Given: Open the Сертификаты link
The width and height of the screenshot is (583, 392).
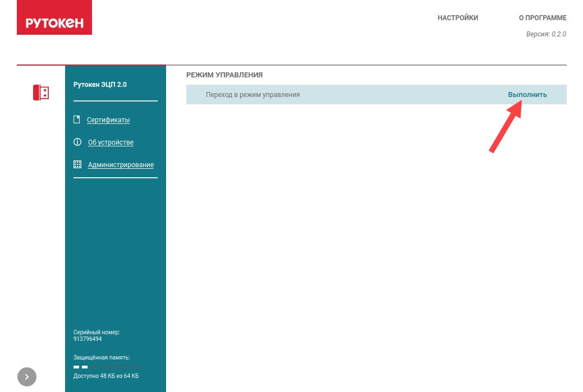Looking at the screenshot, I should [108, 120].
